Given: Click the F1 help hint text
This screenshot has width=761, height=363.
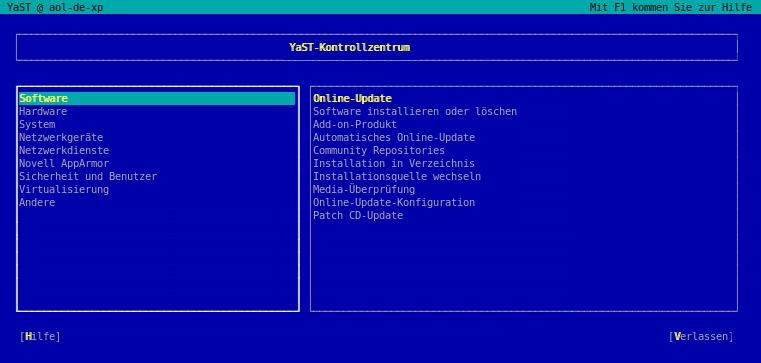Looking at the screenshot, I should coord(671,7).
